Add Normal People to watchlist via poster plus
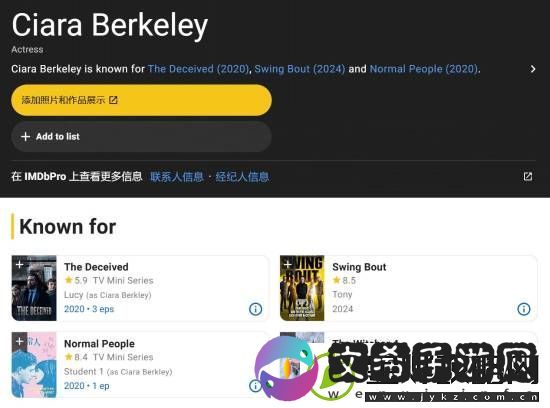Viewport: 550px width, 408px height. pyautogui.click(x=20, y=341)
